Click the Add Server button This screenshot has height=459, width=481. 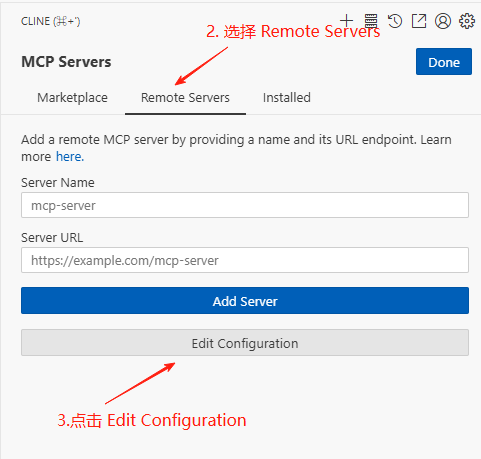pyautogui.click(x=245, y=301)
